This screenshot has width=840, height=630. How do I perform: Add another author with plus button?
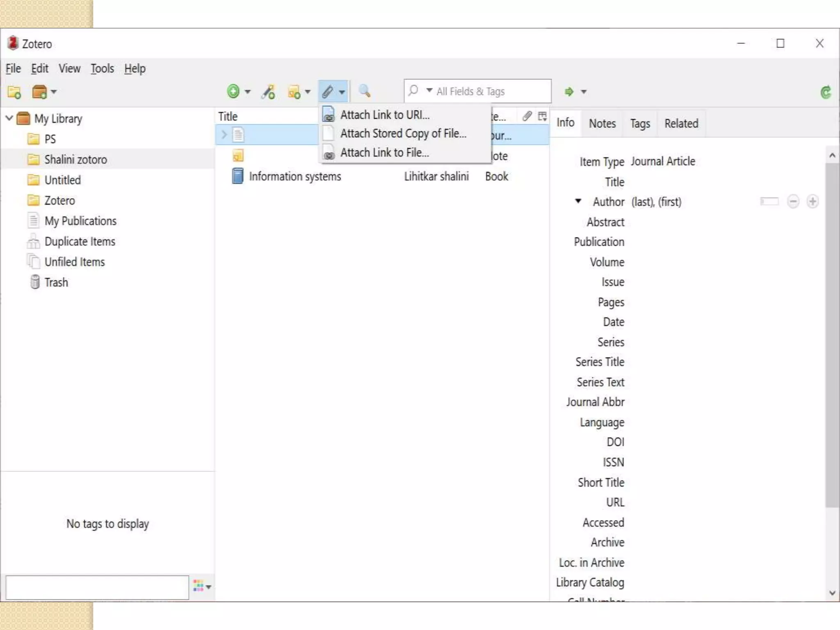point(813,201)
